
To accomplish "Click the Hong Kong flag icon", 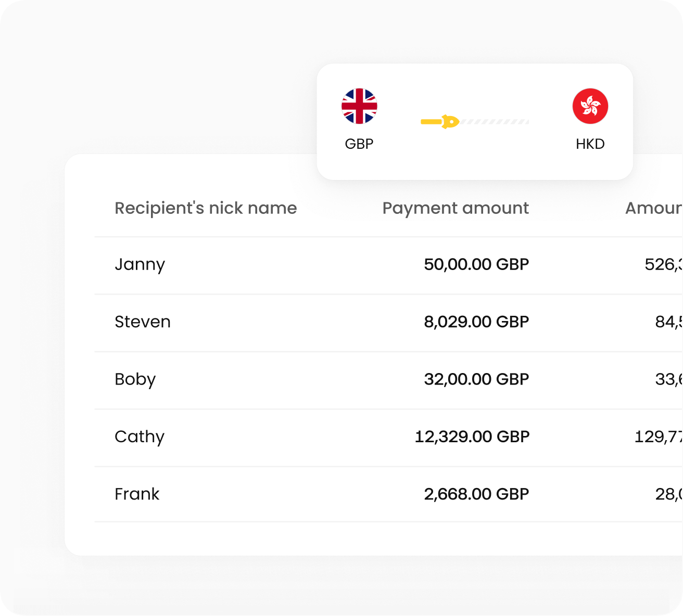I will pyautogui.click(x=590, y=106).
